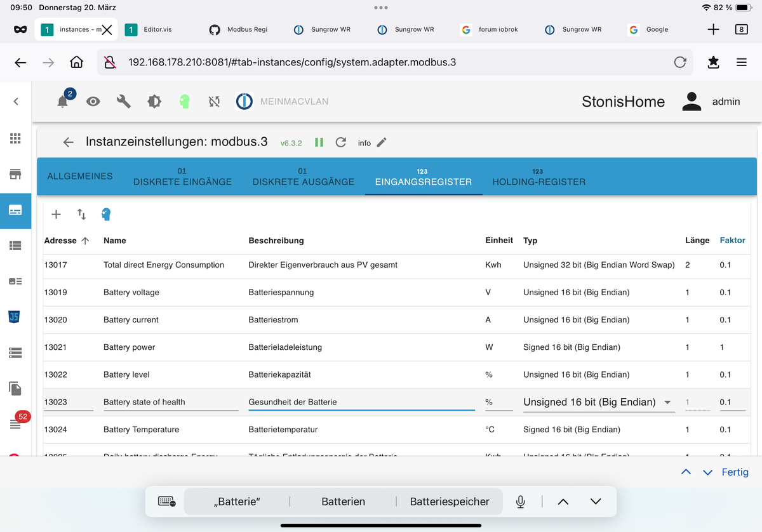The height and width of the screenshot is (532, 762).
Task: Go home with browser home icon
Action: click(x=76, y=62)
